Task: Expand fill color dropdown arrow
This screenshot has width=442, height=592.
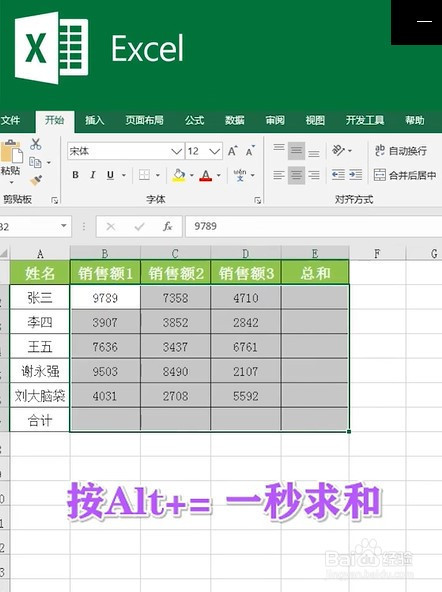Action: tap(191, 175)
